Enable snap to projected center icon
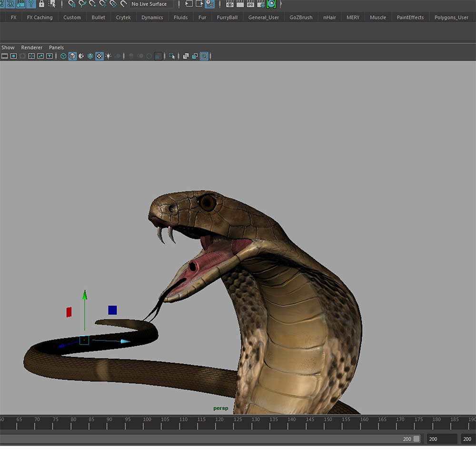 pos(103,4)
